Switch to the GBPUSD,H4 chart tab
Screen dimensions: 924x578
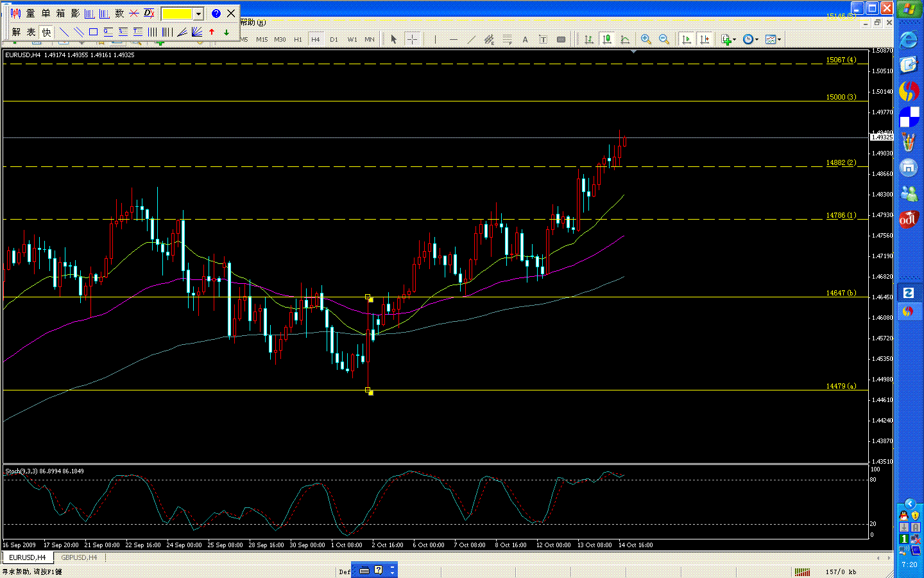coord(79,557)
